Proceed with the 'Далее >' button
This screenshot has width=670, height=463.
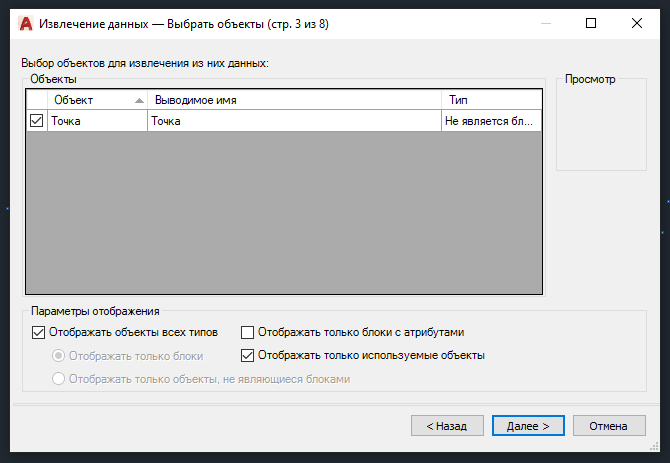(x=528, y=425)
